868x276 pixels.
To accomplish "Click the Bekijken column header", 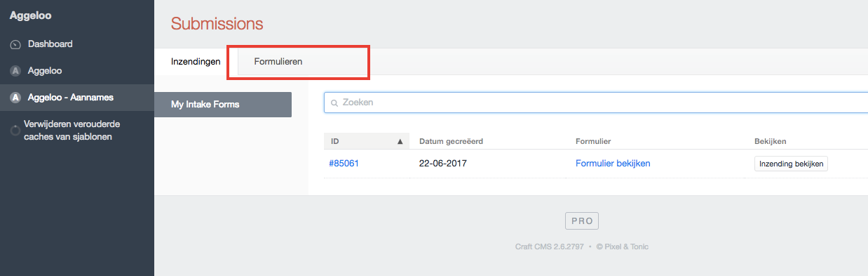I will click(771, 141).
